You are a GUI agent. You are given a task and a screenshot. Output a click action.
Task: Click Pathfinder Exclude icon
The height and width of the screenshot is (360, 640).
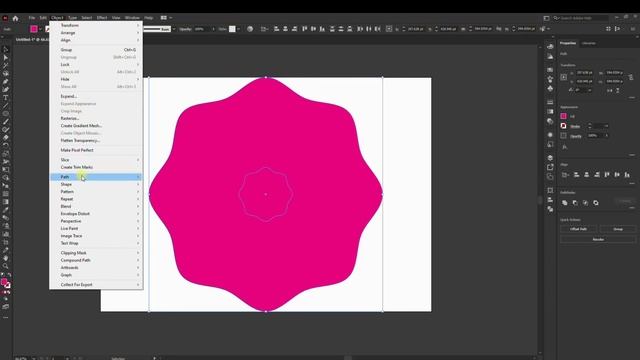click(596, 202)
